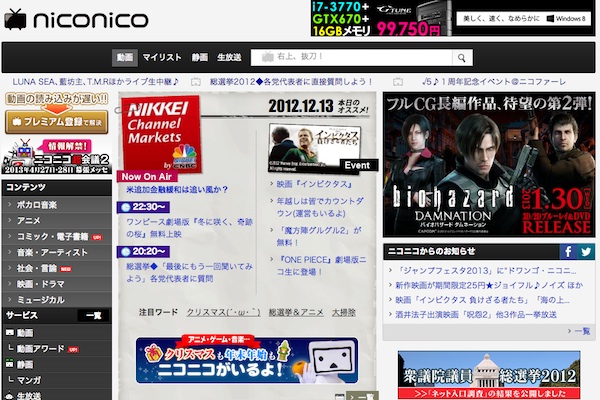Open the Facebook icon in news header
The width and height of the screenshot is (600, 400).
pyautogui.click(x=568, y=252)
